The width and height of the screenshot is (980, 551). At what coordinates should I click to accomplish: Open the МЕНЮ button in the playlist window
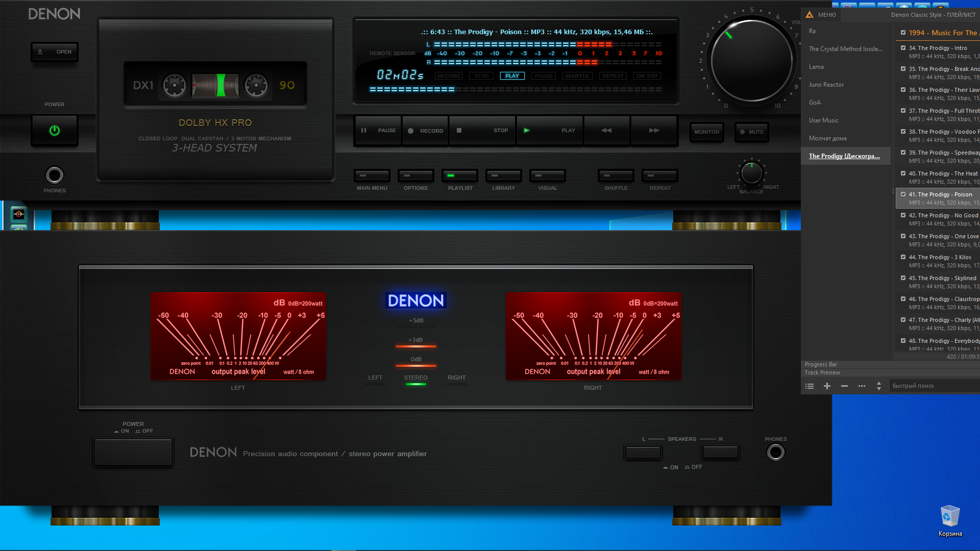pos(827,15)
